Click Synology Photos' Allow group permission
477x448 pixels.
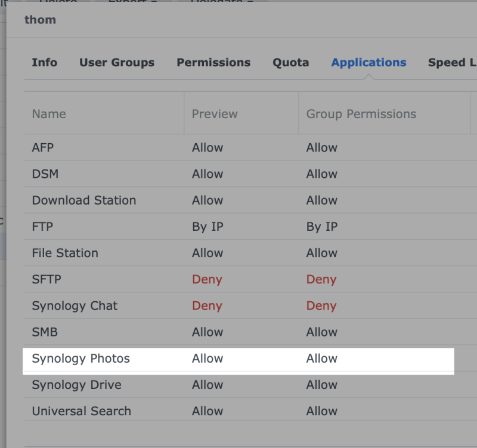coord(321,359)
